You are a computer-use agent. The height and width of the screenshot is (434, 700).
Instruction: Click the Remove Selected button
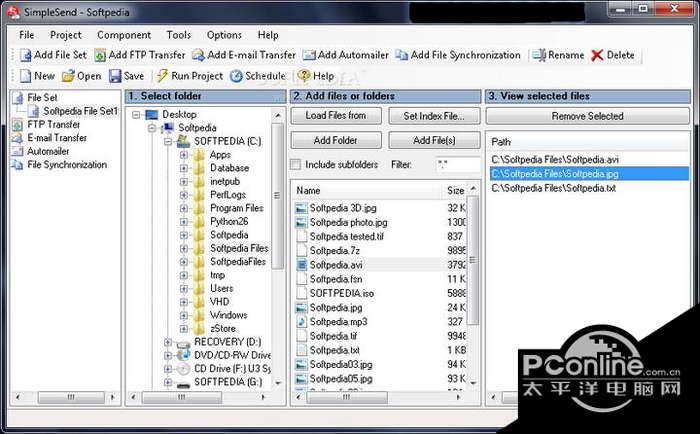(588, 116)
